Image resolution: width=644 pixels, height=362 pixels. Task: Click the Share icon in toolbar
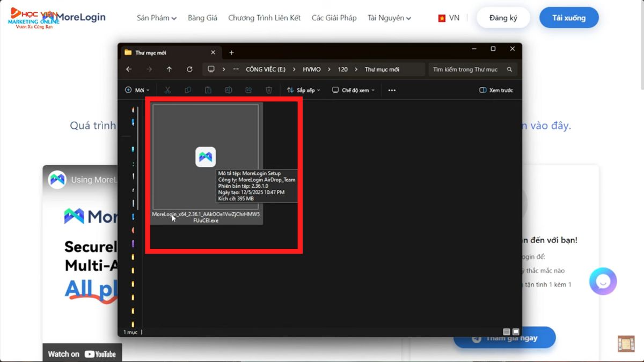(x=248, y=90)
